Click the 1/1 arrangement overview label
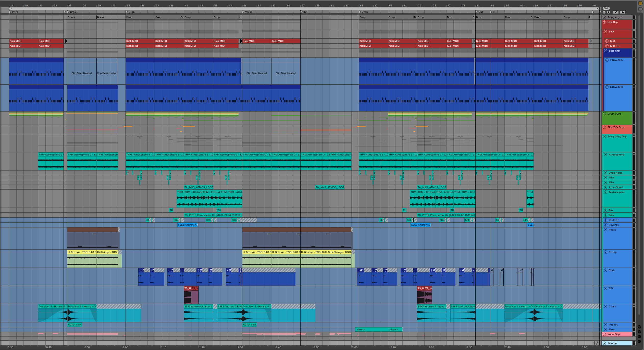The height and width of the screenshot is (350, 644). (597, 343)
